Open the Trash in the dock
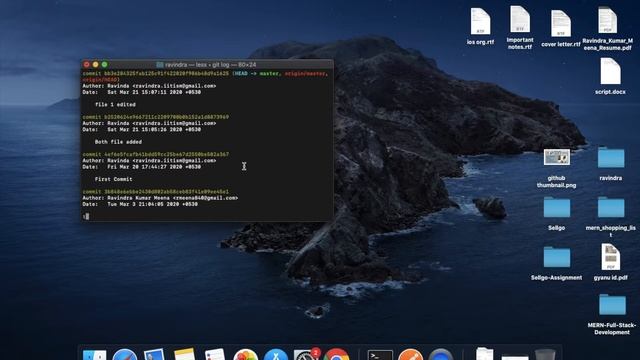The height and width of the screenshot is (360, 640). [x=545, y=354]
